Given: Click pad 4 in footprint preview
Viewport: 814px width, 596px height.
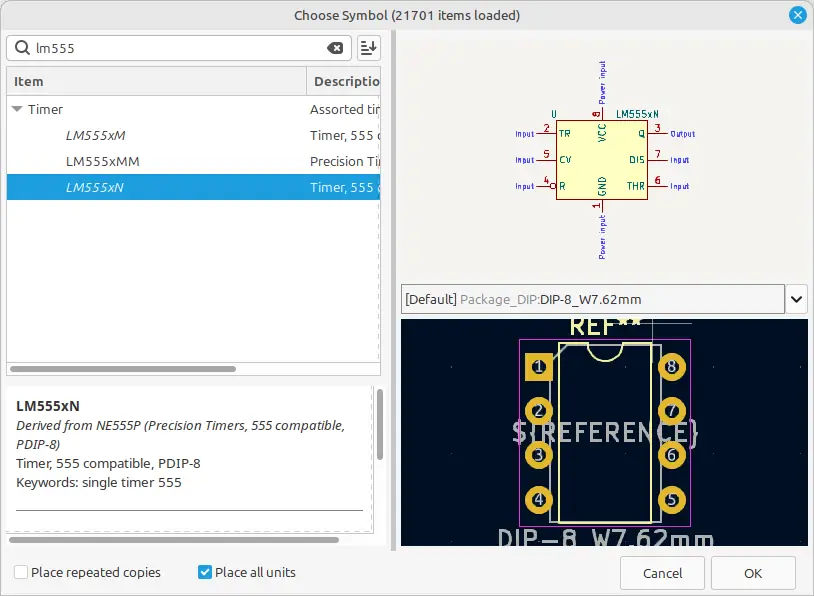Looking at the screenshot, I should pyautogui.click(x=538, y=500).
